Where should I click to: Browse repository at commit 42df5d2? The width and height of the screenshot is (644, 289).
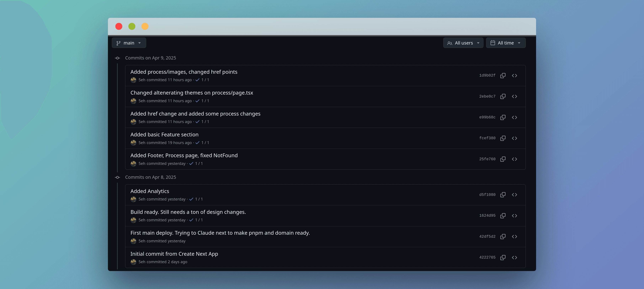514,236
